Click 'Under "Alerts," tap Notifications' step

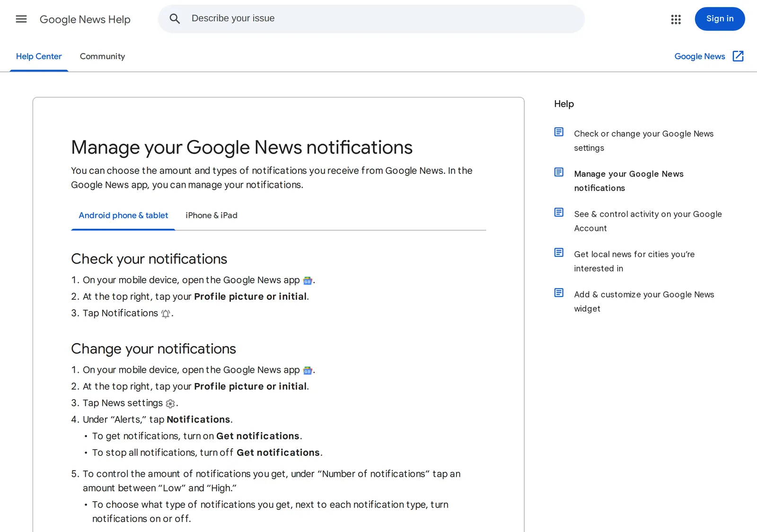pyautogui.click(x=158, y=419)
